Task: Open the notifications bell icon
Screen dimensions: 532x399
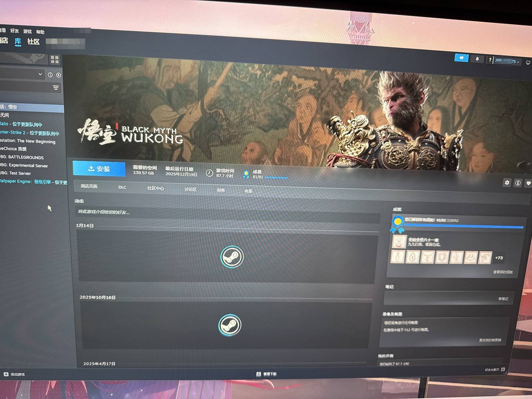Action: [x=477, y=59]
